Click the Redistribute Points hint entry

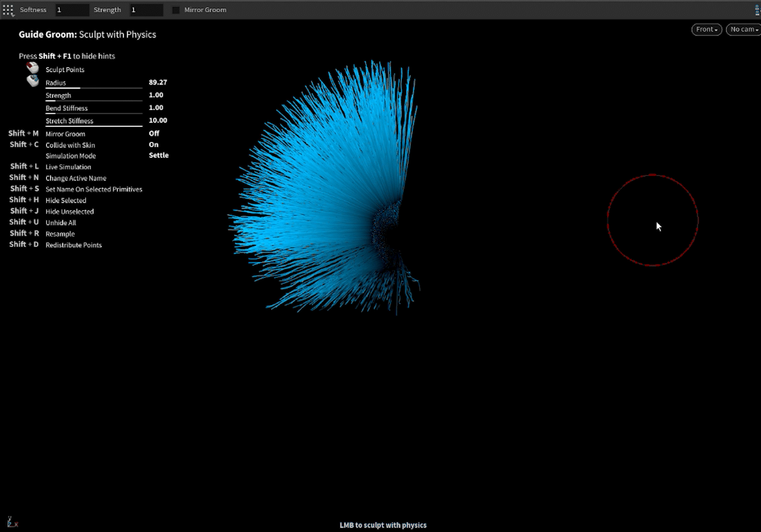(x=73, y=245)
